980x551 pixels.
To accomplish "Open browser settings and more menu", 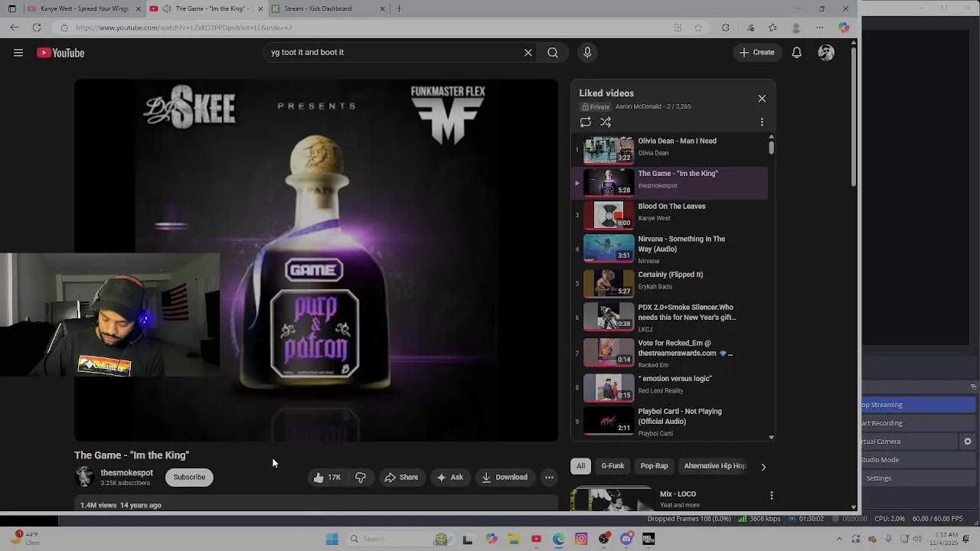I will click(x=819, y=28).
